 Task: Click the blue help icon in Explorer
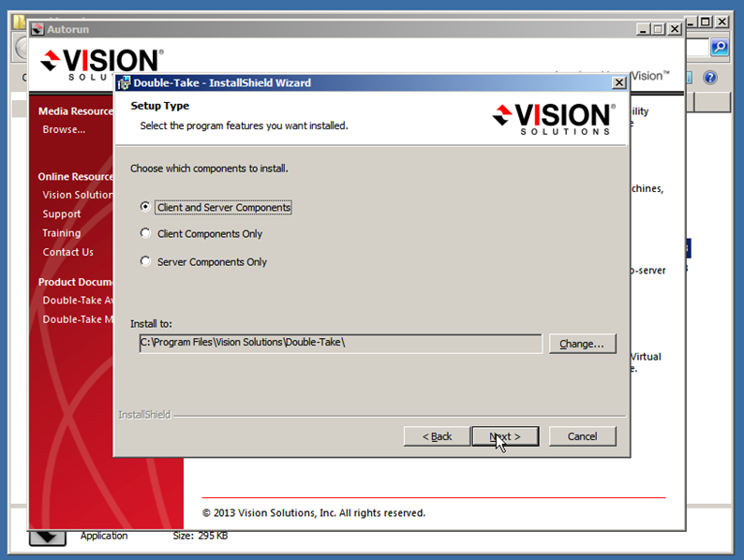point(710,78)
